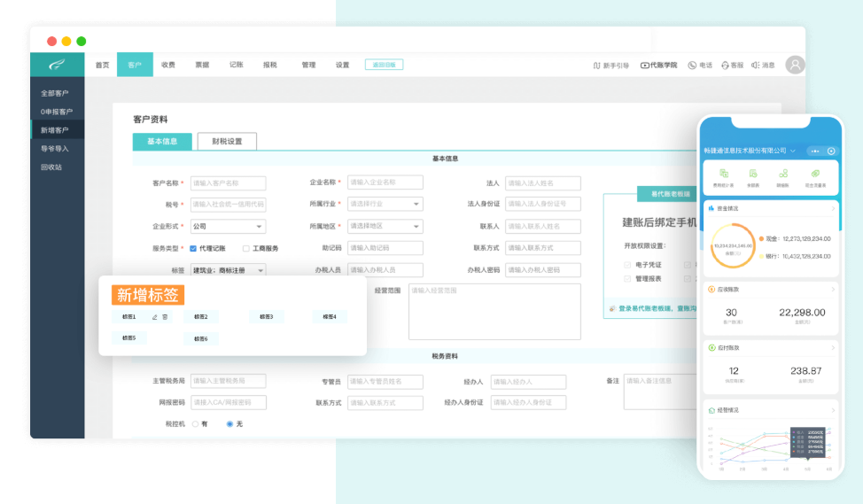This screenshot has height=504, width=863.
Task: Click the delete trash icon beside 标签1
Action: (165, 316)
